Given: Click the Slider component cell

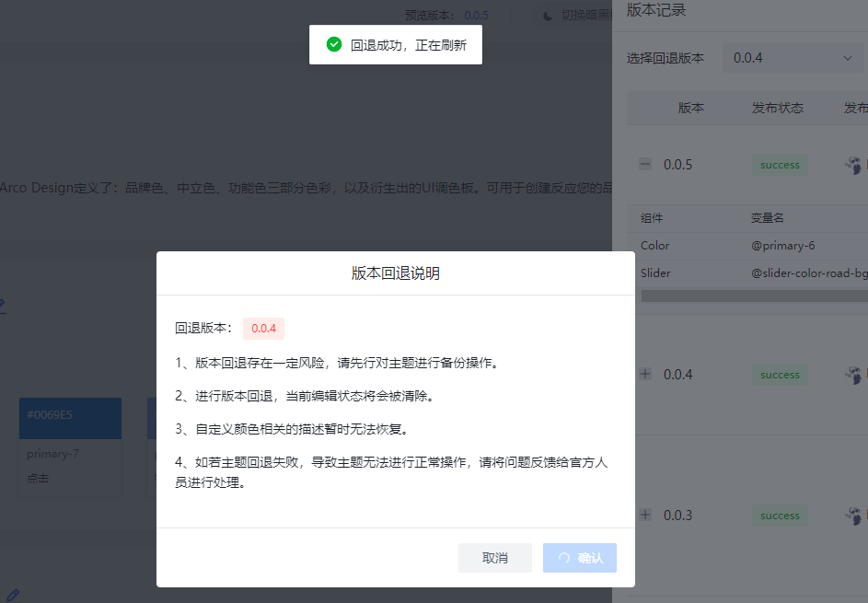Looking at the screenshot, I should point(655,273).
